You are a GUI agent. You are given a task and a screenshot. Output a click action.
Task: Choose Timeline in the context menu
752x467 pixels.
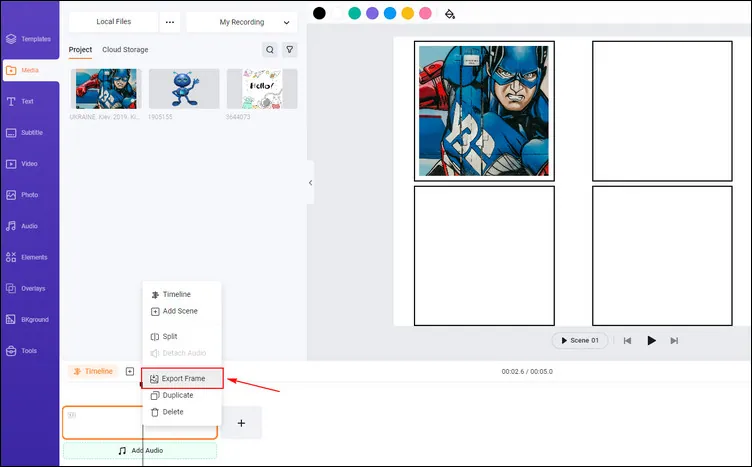(x=182, y=294)
